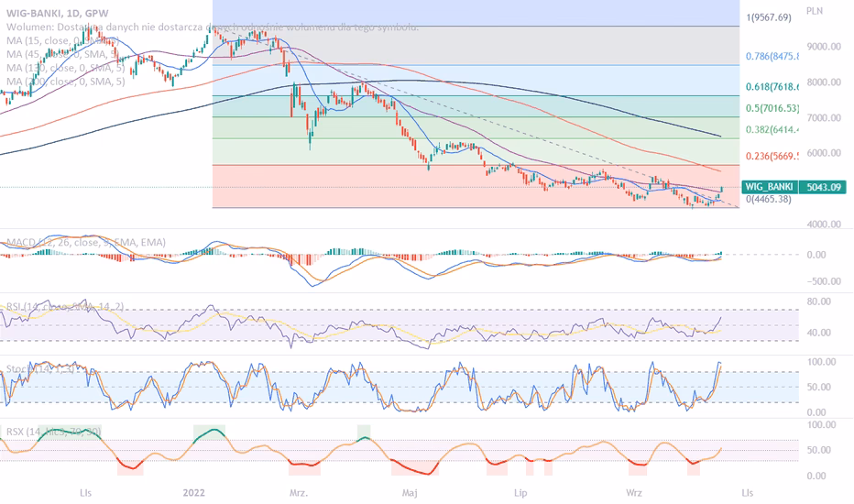This screenshot has height=504, width=854.
Task: Click the WIG-BANKI, 1D, GPW chart title
Action: click(57, 13)
